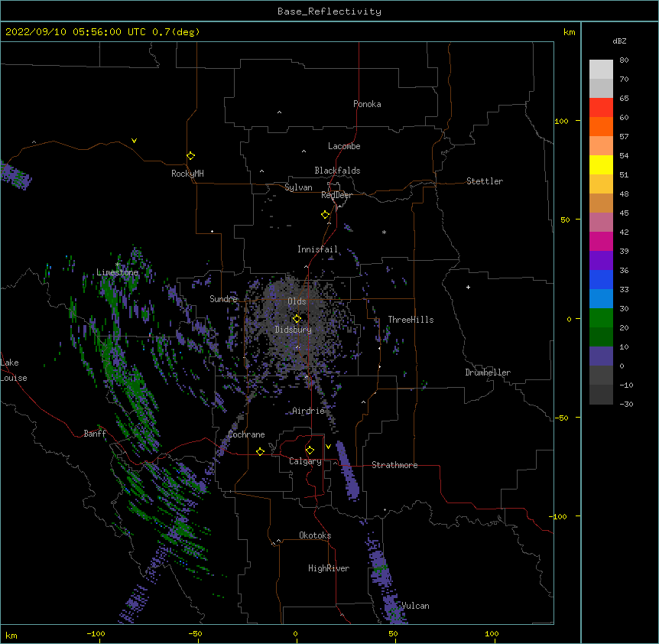Click the Airdrie city label

point(309,411)
